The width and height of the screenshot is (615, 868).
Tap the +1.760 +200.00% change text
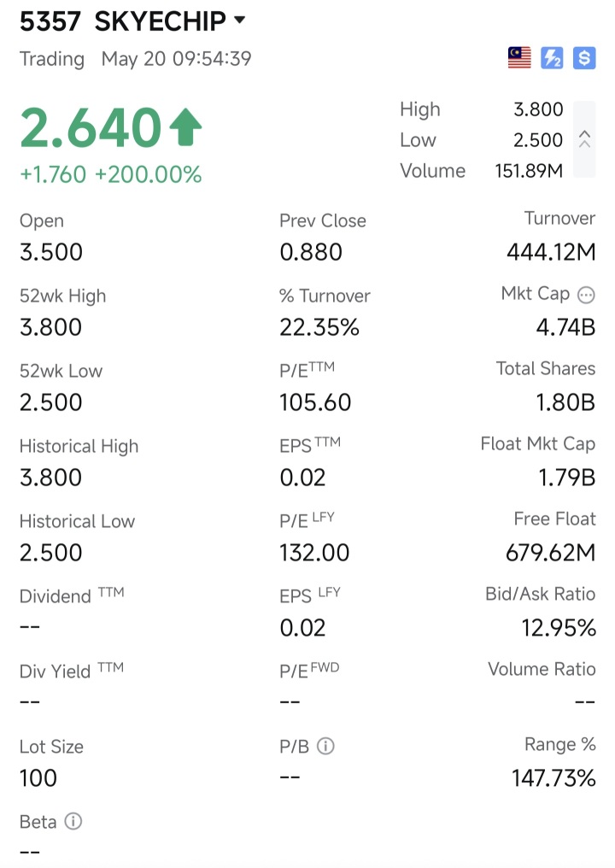coord(111,174)
